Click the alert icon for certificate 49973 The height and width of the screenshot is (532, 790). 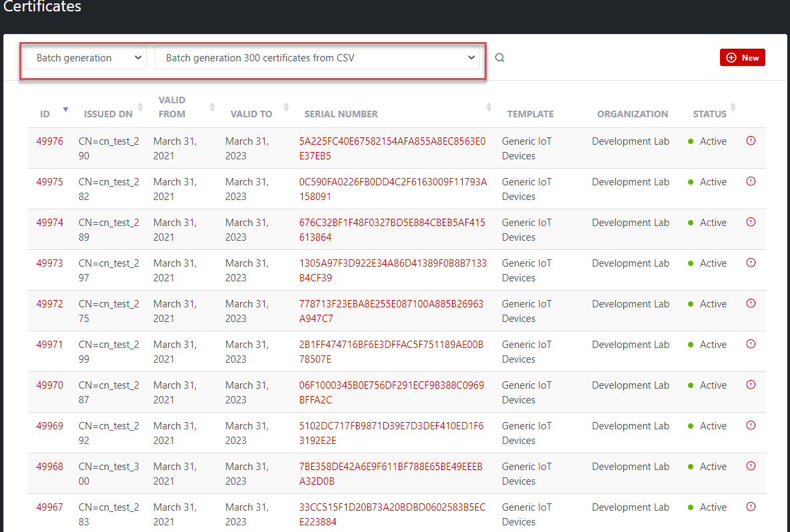coord(751,263)
